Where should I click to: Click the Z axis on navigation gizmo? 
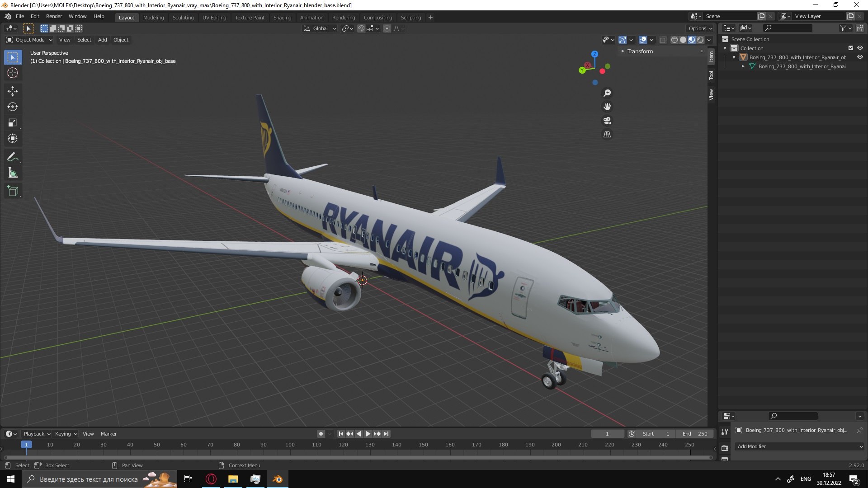pos(594,54)
